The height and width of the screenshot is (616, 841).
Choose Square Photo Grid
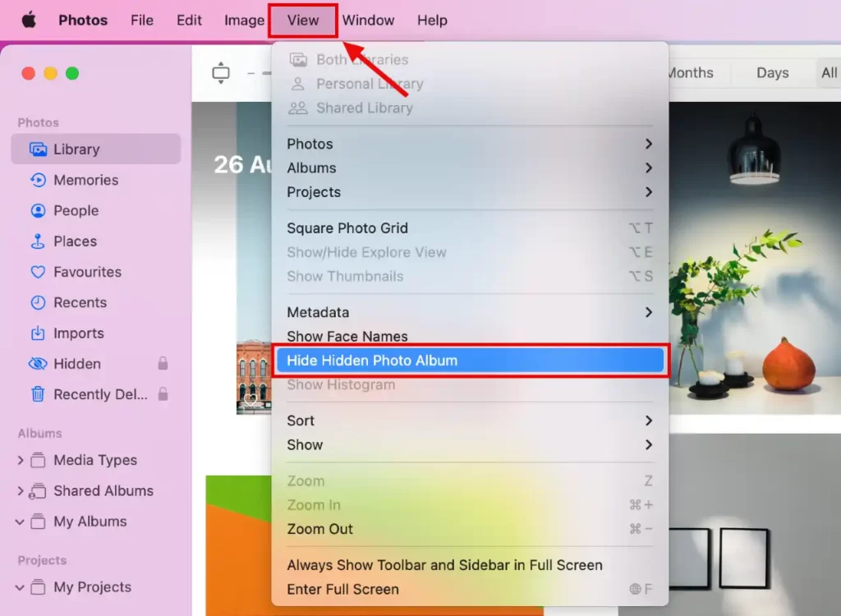click(x=470, y=228)
